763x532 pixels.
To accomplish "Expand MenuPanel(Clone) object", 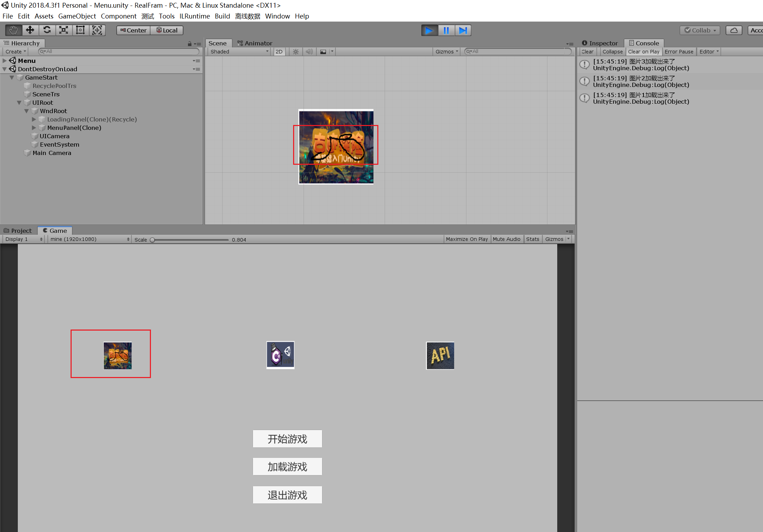I will [x=34, y=128].
